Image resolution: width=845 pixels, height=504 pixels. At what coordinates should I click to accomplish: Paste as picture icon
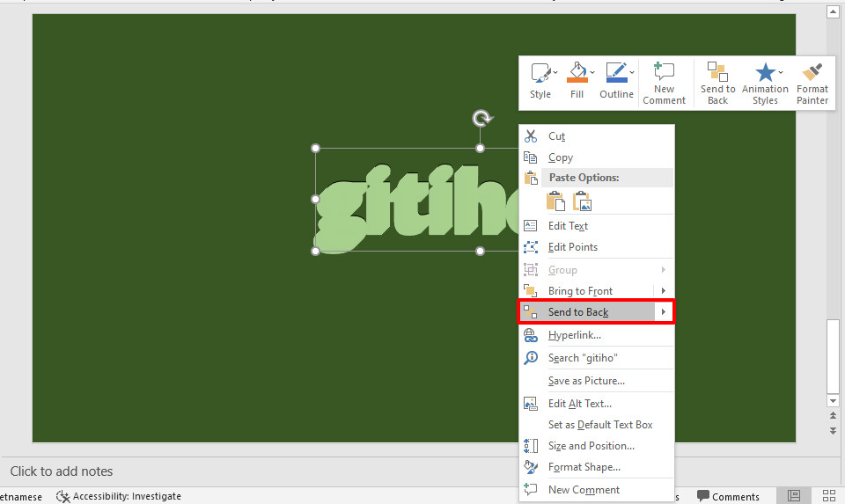[582, 201]
